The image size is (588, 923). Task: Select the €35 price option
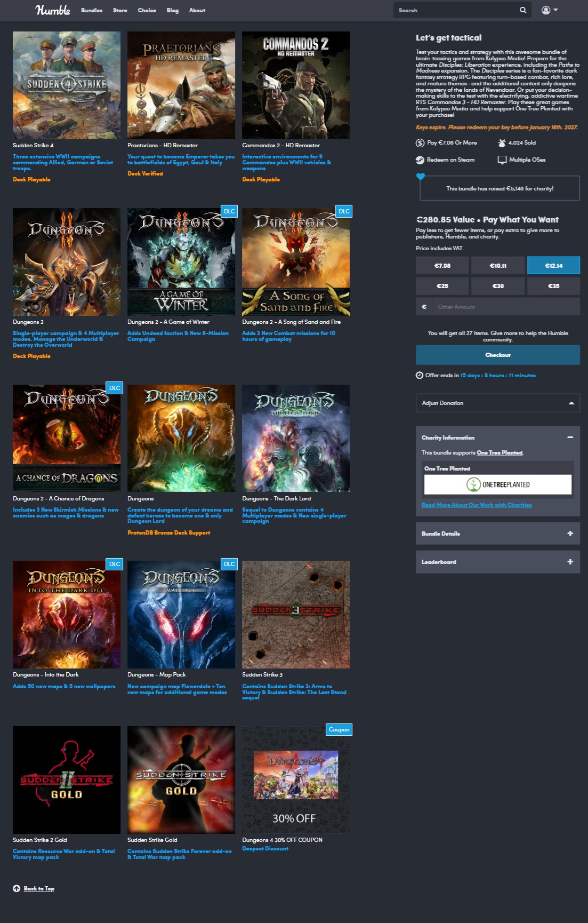pyautogui.click(x=553, y=286)
